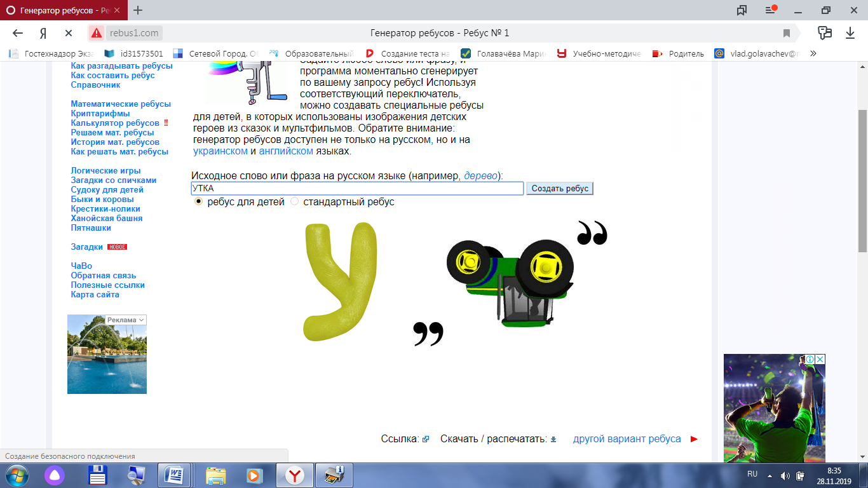Open the floppy disk app in the taskbar
This screenshot has width=868, height=488.
[97, 475]
